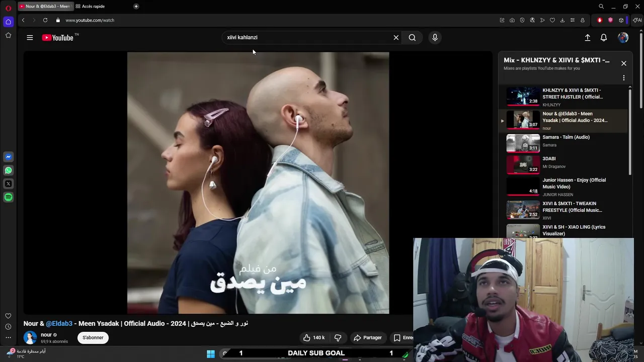Open nour channel avatar
This screenshot has height=362, width=644.
coord(30,338)
